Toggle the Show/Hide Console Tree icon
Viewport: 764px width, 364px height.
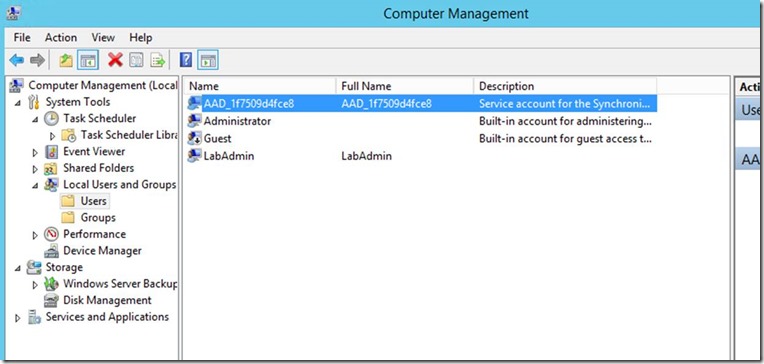pos(88,60)
